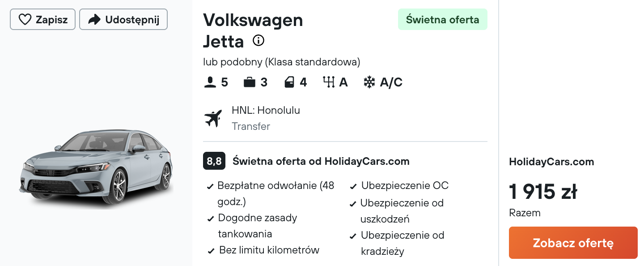Click the share arrow icon
This screenshot has width=644, height=266.
(x=94, y=20)
